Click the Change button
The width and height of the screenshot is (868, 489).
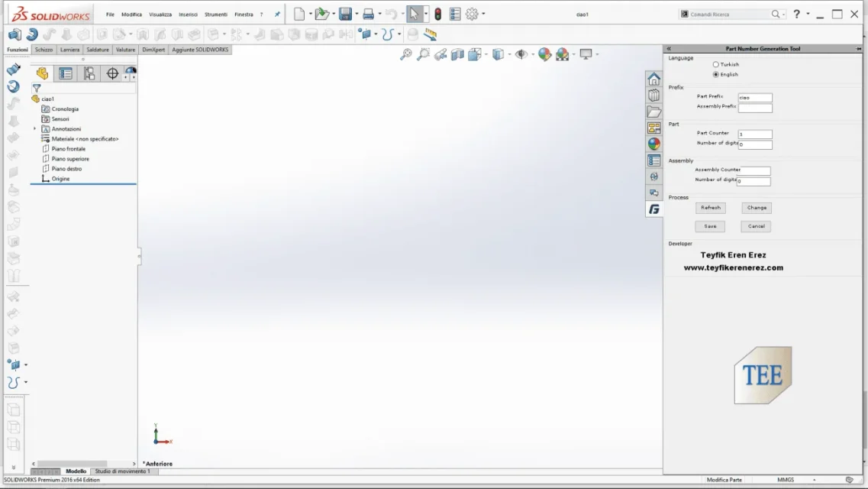click(757, 208)
